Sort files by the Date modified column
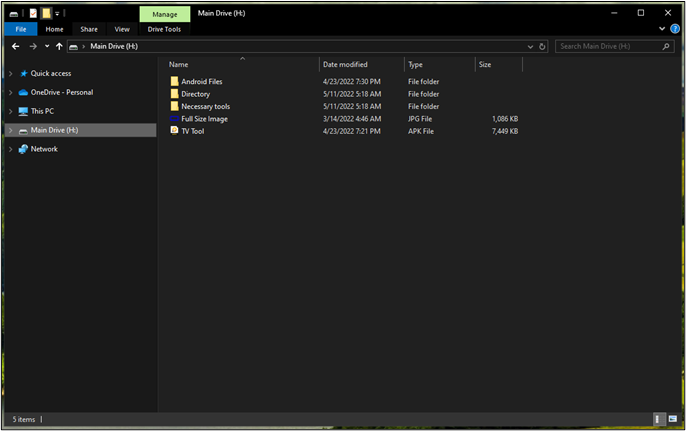This screenshot has height=431, width=686. tap(344, 64)
